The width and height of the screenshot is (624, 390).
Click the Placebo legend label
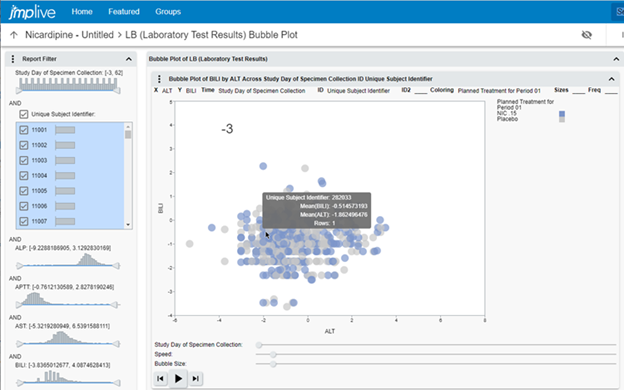(507, 119)
